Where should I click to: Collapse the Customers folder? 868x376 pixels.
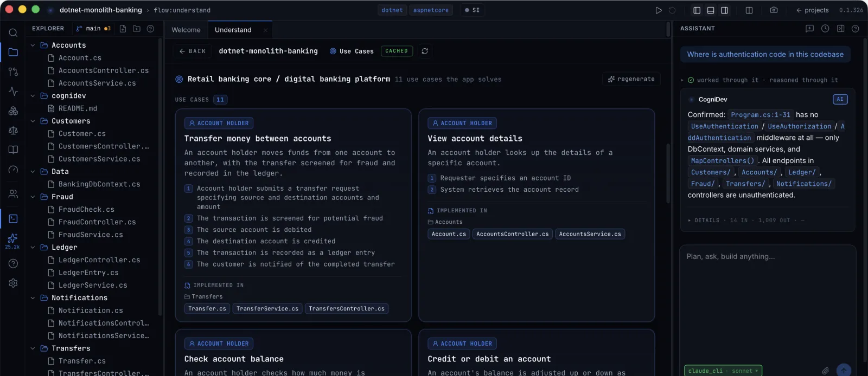point(33,121)
